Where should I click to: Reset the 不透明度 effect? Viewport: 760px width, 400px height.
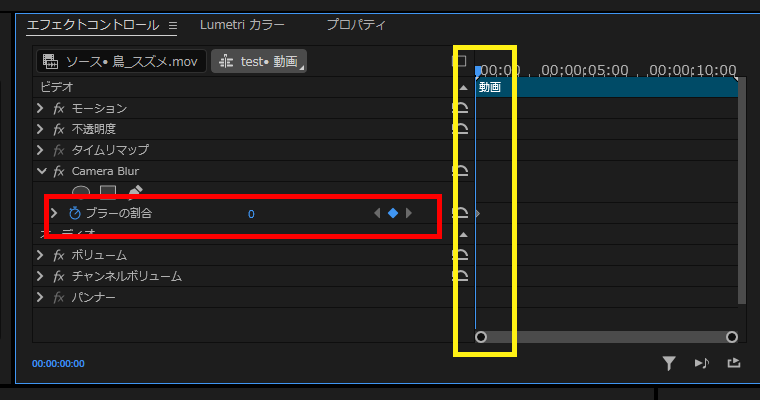460,129
